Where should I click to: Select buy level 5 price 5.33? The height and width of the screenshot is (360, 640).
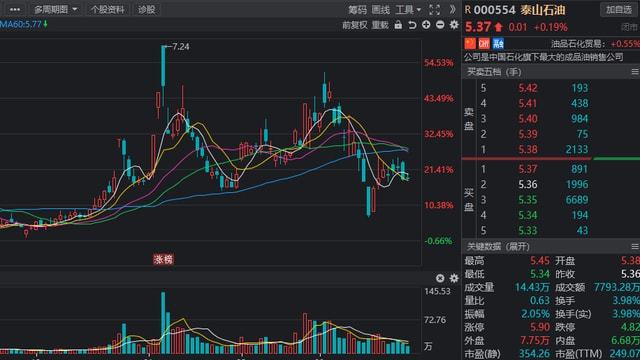[x=528, y=231]
